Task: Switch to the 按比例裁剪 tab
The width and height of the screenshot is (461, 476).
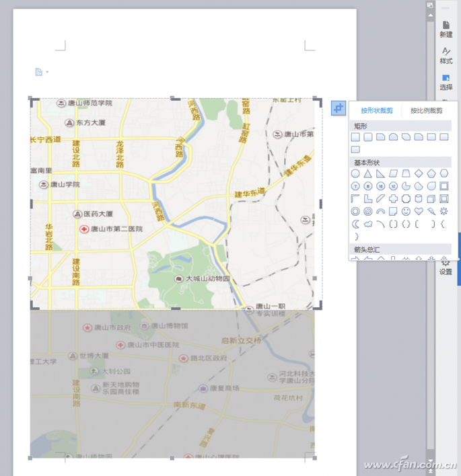Action: coord(427,111)
